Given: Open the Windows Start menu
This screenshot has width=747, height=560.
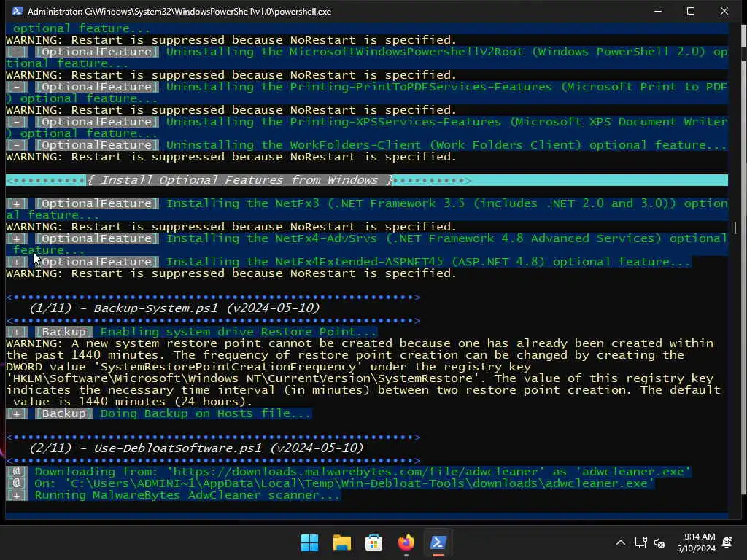Looking at the screenshot, I should click(x=309, y=542).
